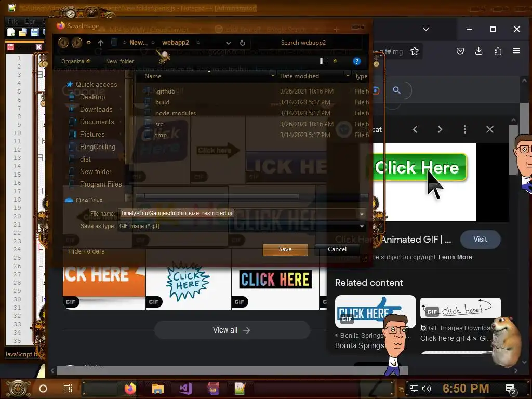Screen dimensions: 532x399
Task: Click the Google search magnifier icon
Action: (x=396, y=90)
